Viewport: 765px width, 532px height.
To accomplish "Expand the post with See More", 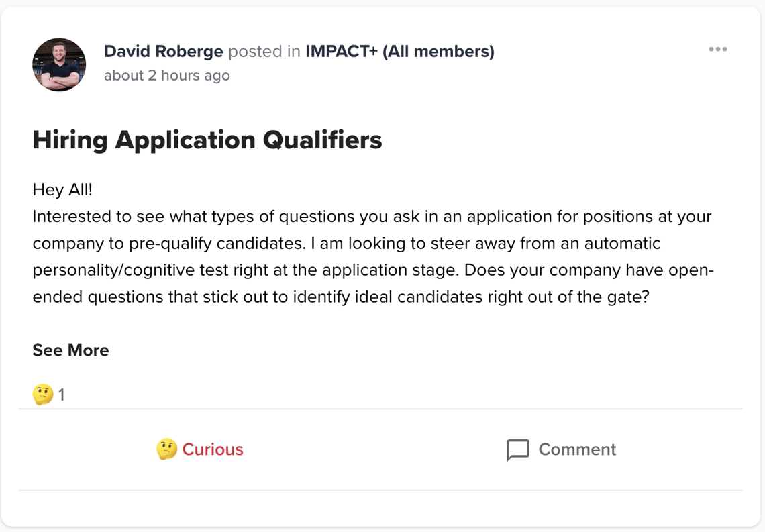I will click(70, 350).
